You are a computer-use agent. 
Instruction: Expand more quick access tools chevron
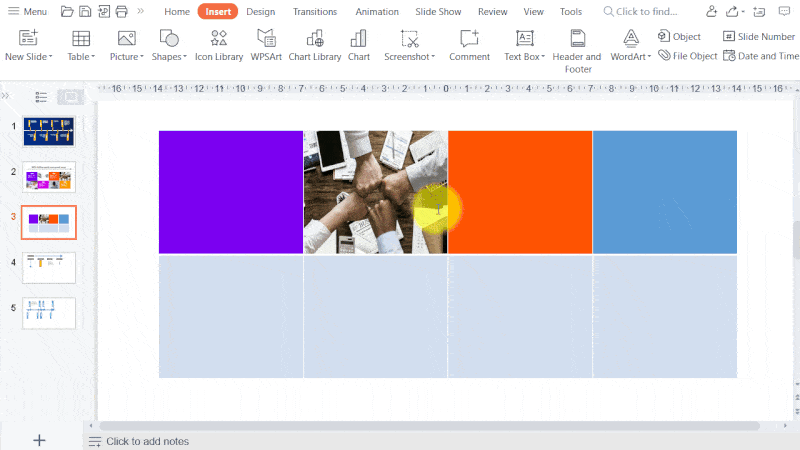[140, 11]
